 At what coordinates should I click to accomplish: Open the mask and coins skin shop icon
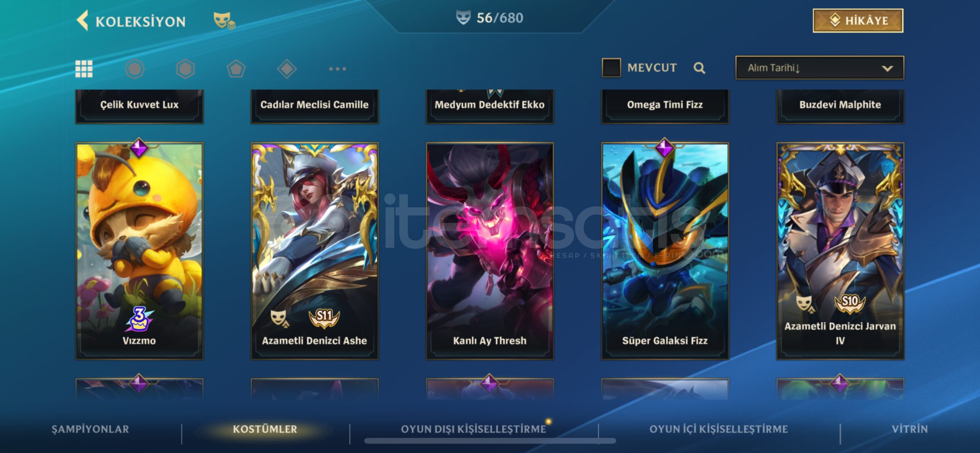pyautogui.click(x=224, y=21)
